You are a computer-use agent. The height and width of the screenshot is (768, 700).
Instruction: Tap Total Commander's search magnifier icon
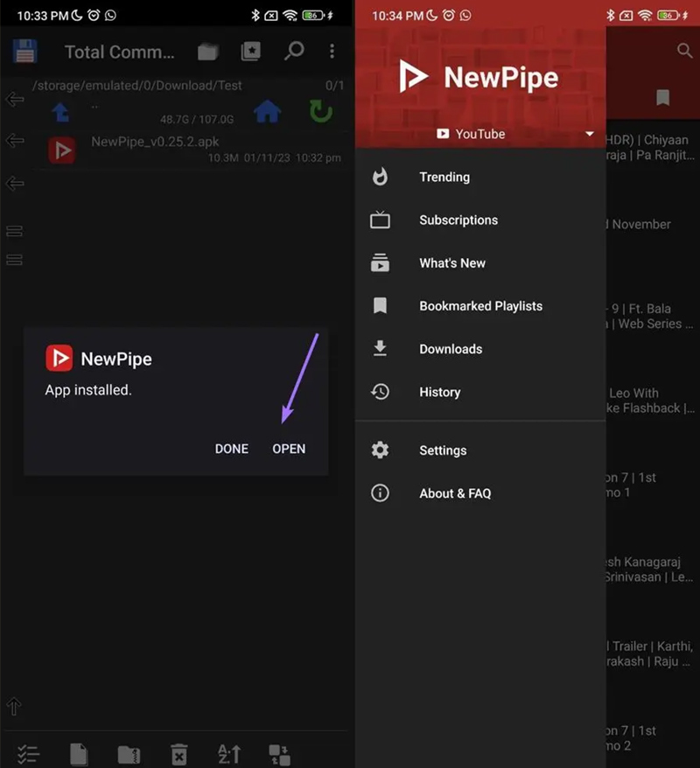(294, 51)
